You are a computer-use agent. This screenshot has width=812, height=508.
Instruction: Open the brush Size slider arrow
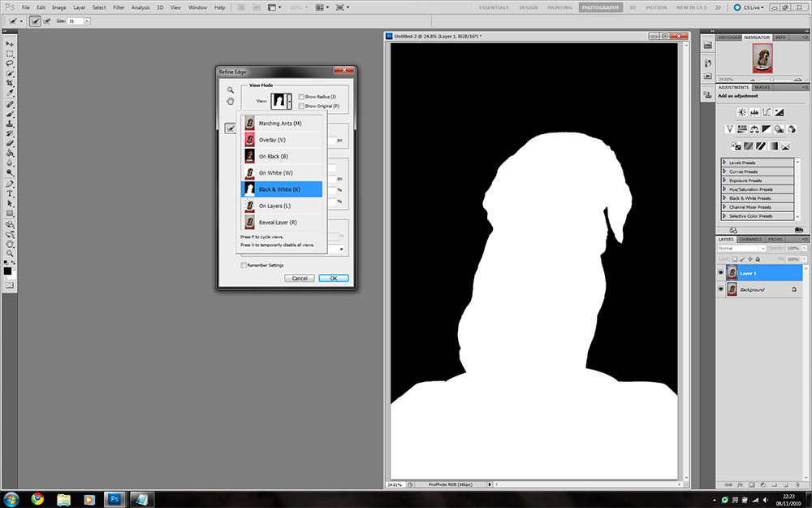pos(87,21)
